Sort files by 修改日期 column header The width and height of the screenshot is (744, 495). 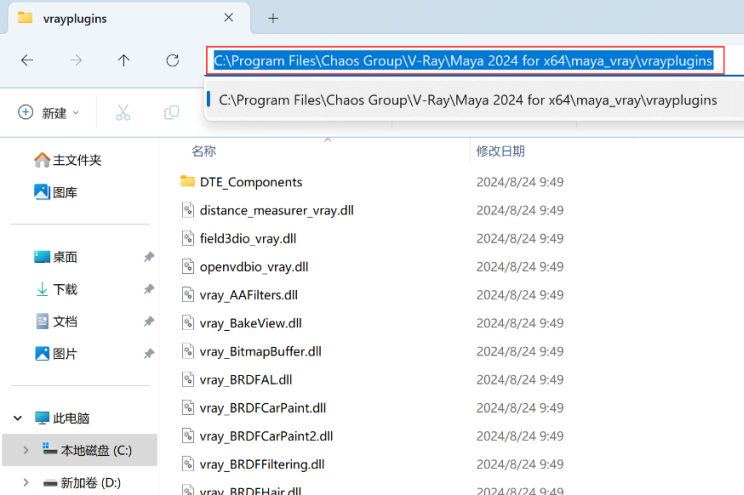[x=500, y=151]
